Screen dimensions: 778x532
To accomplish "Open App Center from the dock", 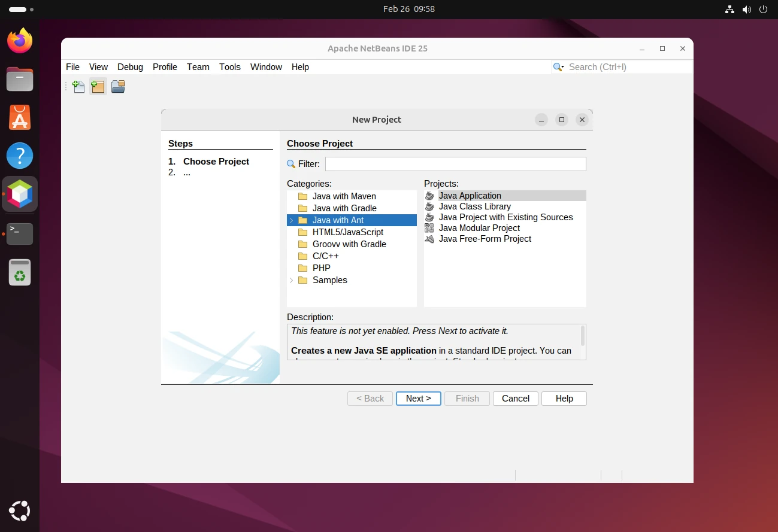I will (x=20, y=117).
